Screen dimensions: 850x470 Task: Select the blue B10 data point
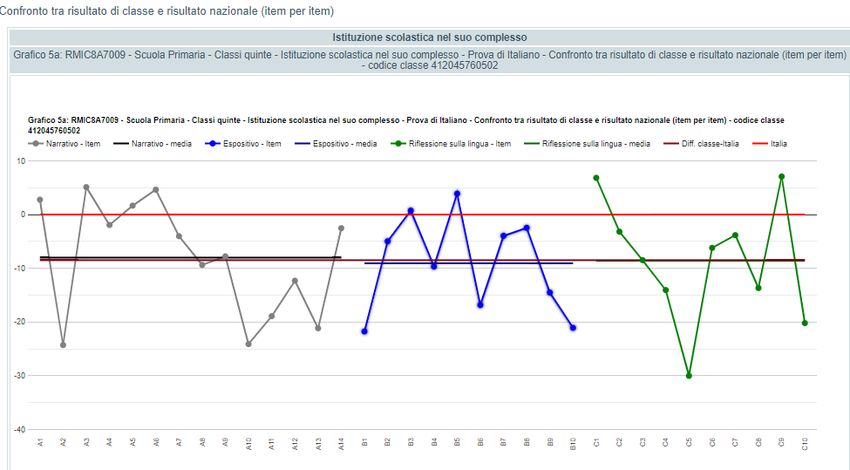pos(573,328)
